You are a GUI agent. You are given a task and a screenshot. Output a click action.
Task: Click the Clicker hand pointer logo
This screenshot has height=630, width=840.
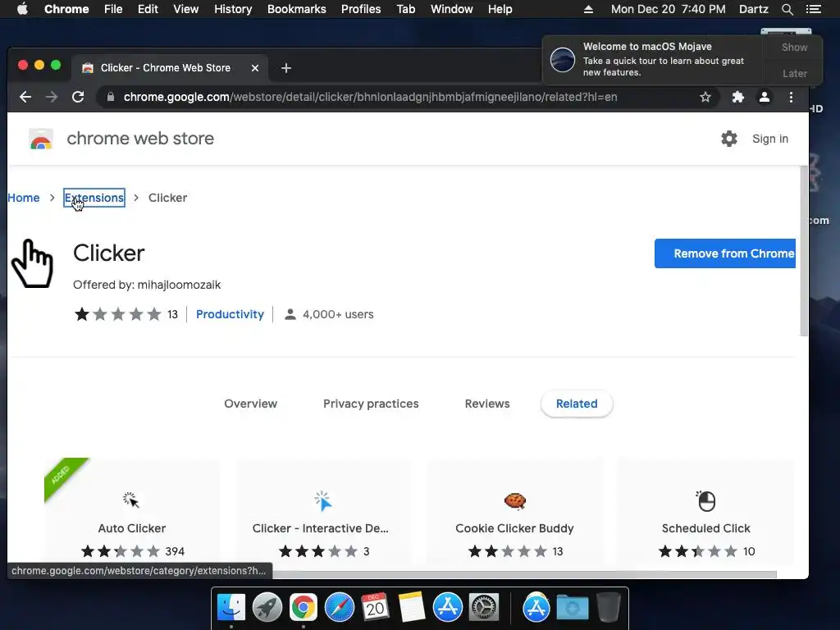tap(32, 263)
